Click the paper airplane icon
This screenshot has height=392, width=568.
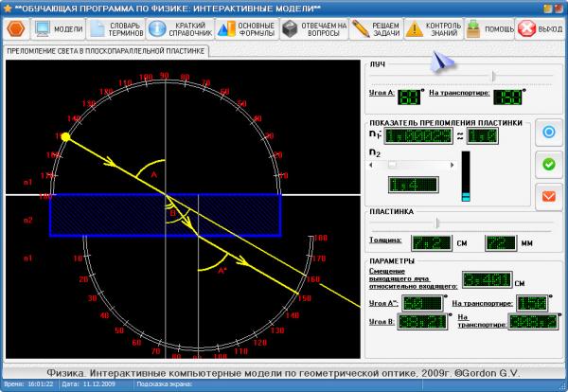441,62
